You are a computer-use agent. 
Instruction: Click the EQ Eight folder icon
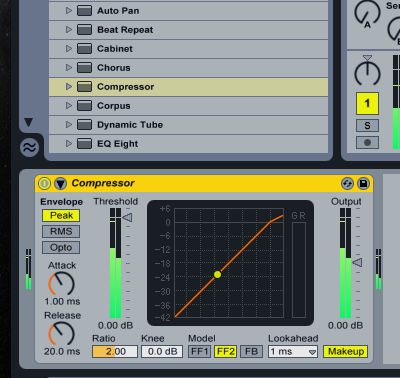pyautogui.click(x=84, y=144)
